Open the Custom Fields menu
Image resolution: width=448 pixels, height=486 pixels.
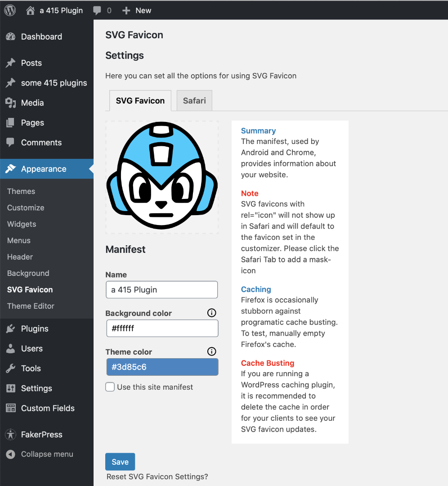(46, 408)
